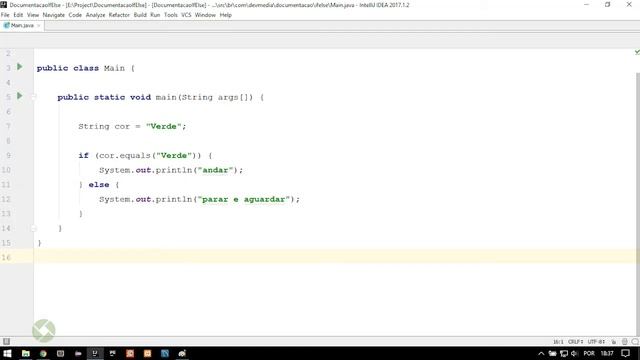Open the cursor position 16:1 indicator
Screen dimensions: 640x360
[x=558, y=342]
